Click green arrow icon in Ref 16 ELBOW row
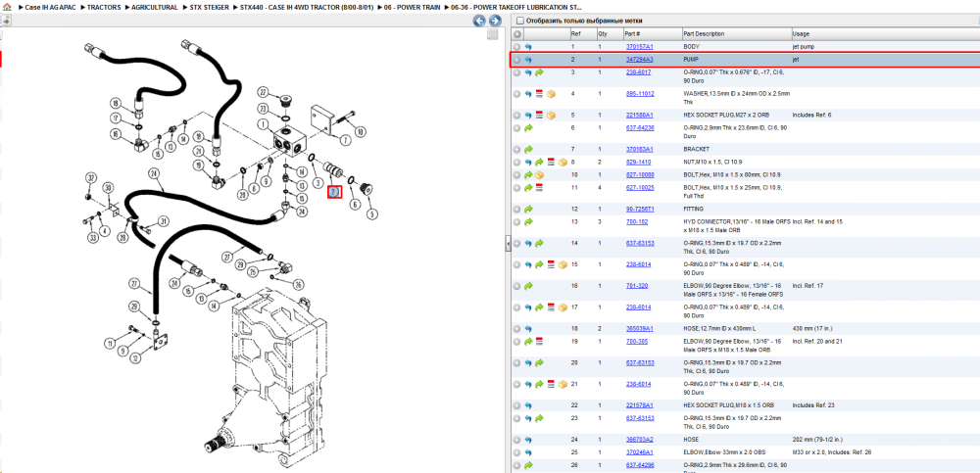 point(528,286)
